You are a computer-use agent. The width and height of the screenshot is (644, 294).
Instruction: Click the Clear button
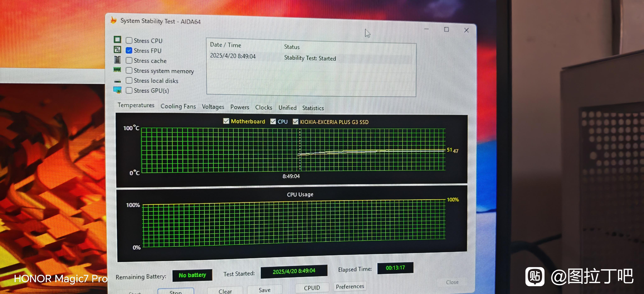tap(225, 291)
